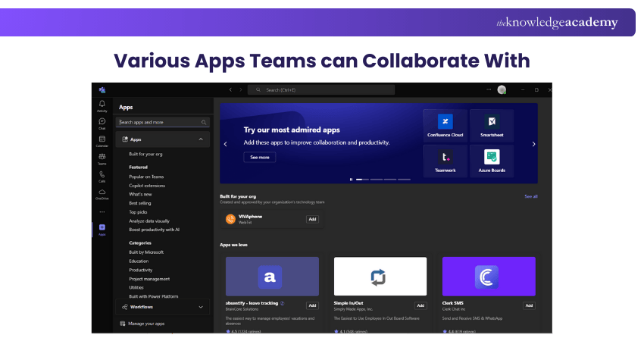Screen dimensions: 644x341
Task: Select Popular on Teams
Action: point(146,177)
